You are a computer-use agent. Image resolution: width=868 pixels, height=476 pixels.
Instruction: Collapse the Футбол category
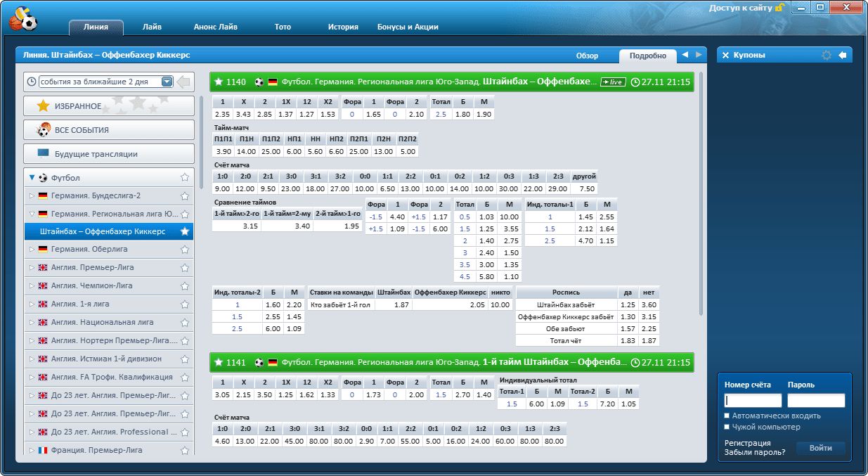32,178
